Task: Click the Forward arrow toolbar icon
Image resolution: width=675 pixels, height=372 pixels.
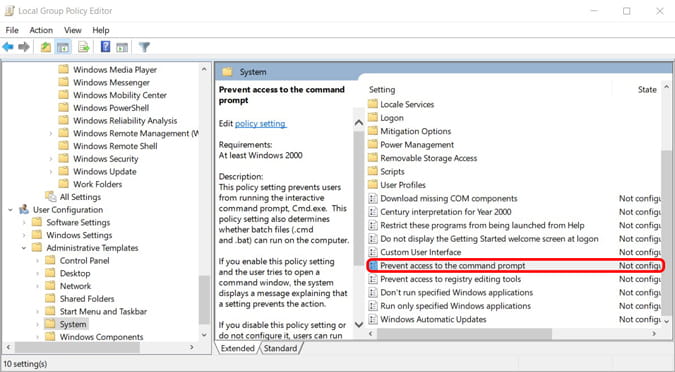Action: click(24, 47)
